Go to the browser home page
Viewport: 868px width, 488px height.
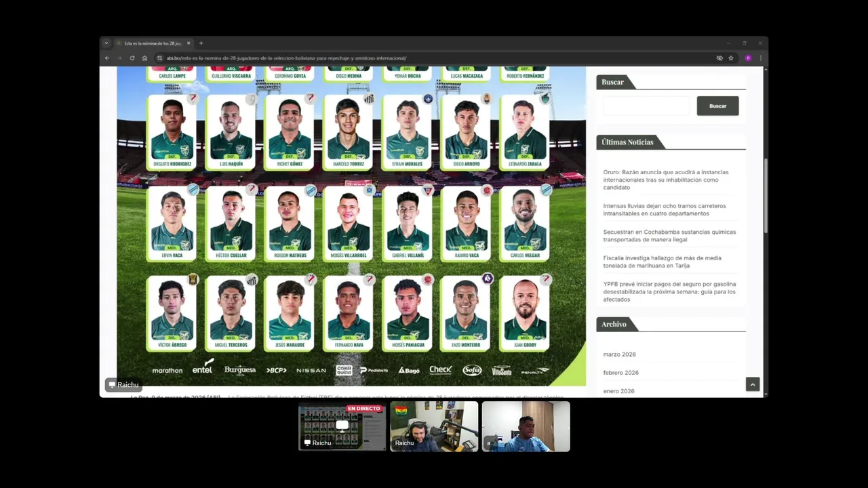144,58
